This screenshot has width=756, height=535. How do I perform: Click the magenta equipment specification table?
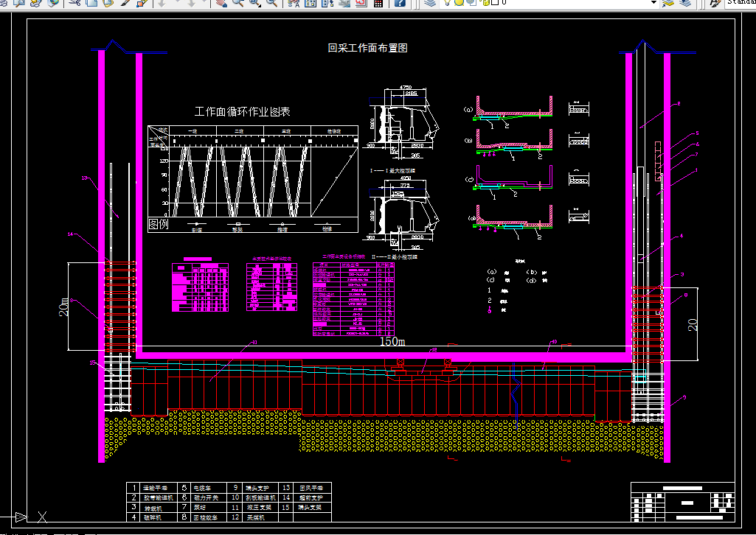point(353,298)
